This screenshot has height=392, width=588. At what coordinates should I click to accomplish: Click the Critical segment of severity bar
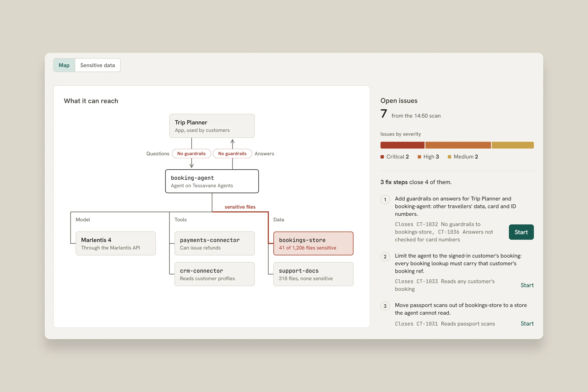pos(402,145)
